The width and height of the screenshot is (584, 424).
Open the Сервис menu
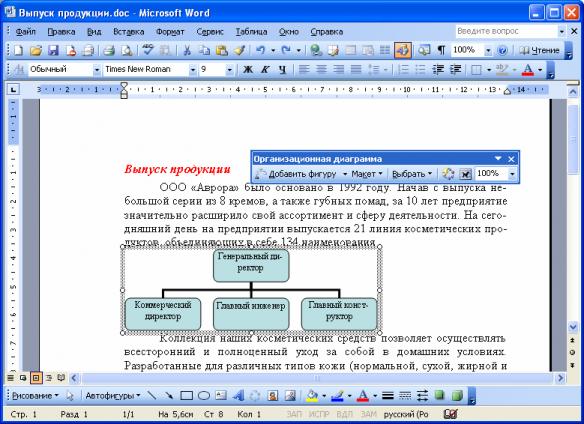[210, 32]
